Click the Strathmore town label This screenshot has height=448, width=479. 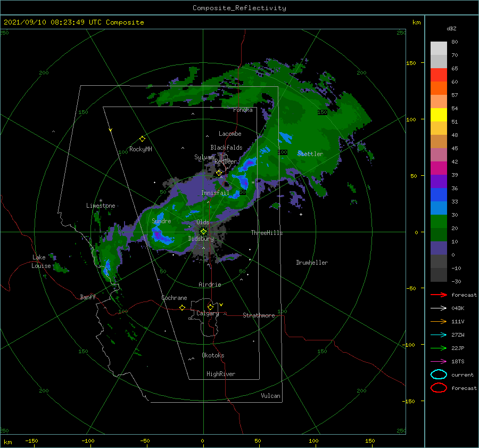pyautogui.click(x=259, y=315)
